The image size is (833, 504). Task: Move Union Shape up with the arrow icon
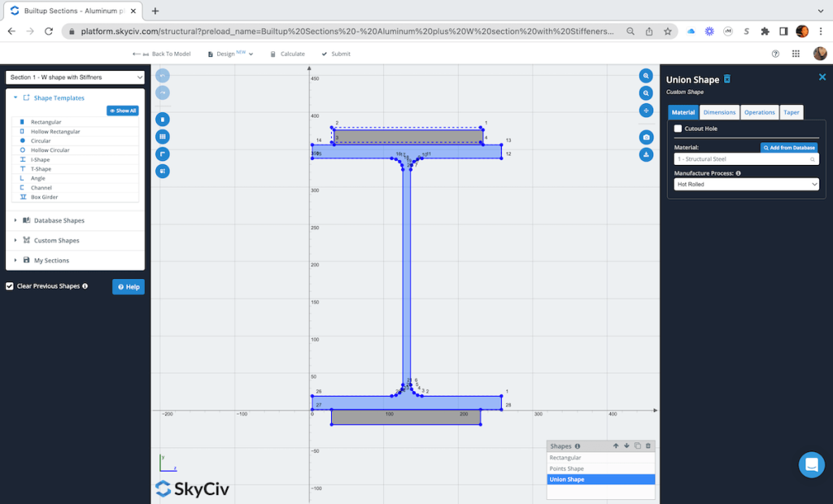point(615,445)
